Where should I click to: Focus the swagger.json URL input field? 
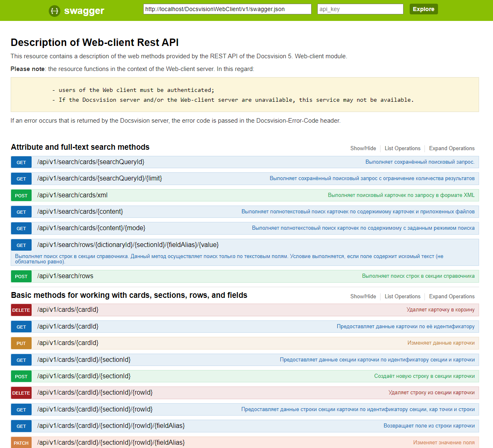click(227, 9)
